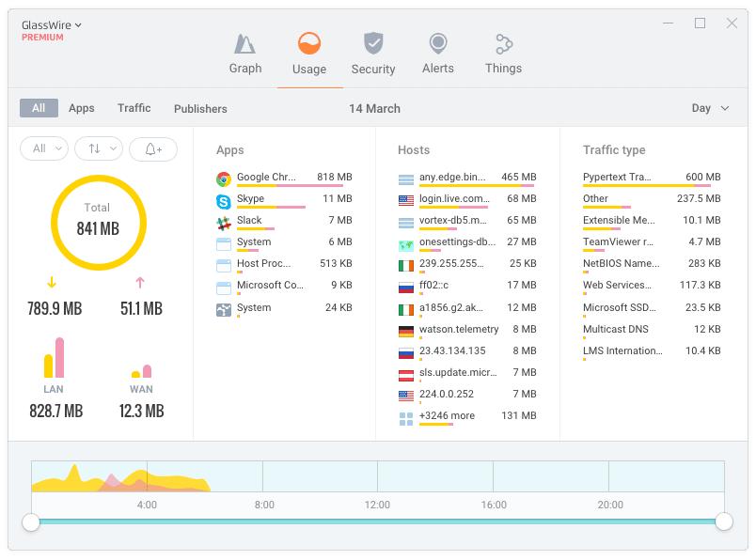Screen dimensions: 756x560
Task: Open the Day period dropdown
Action: (x=710, y=108)
